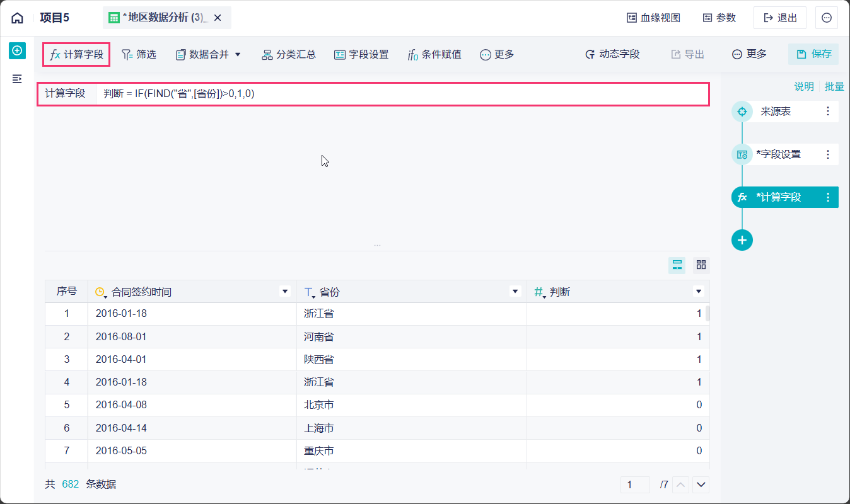This screenshot has width=850, height=504.
Task: Click the fx icon of the 计算字段 step
Action: 742,197
